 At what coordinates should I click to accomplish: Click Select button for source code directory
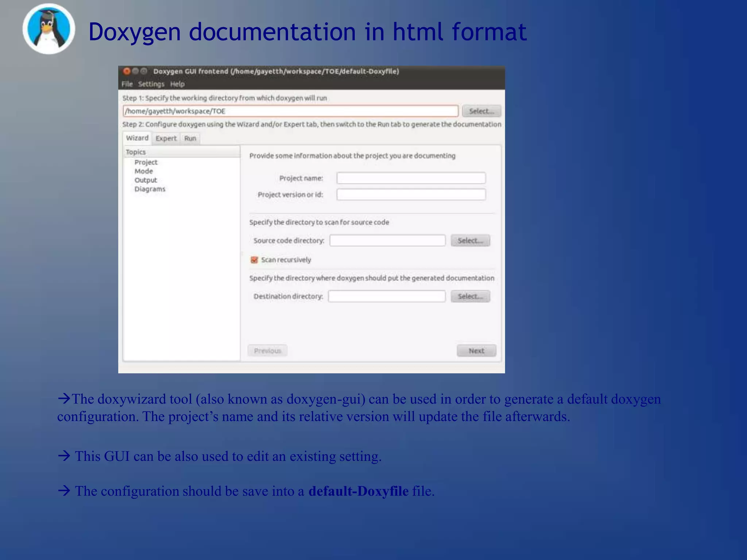[x=471, y=240]
